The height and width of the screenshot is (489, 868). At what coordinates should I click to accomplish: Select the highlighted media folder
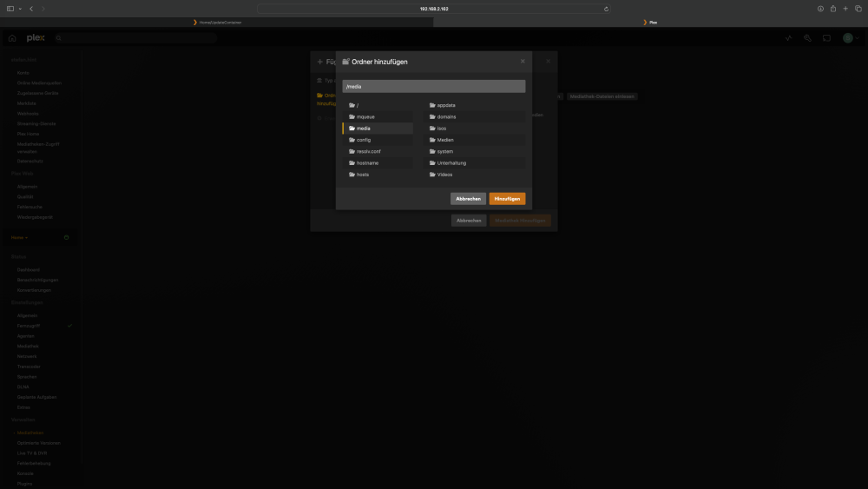point(378,129)
